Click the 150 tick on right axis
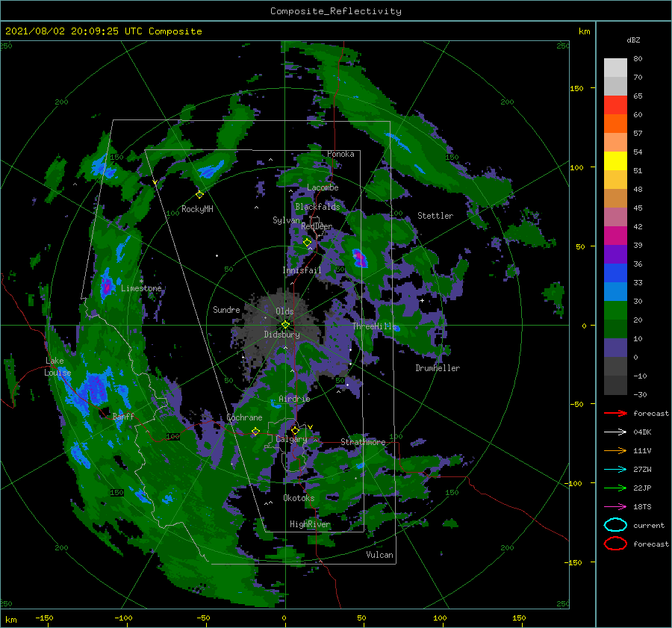Viewport: 672px width, 628px height. pyautogui.click(x=576, y=88)
